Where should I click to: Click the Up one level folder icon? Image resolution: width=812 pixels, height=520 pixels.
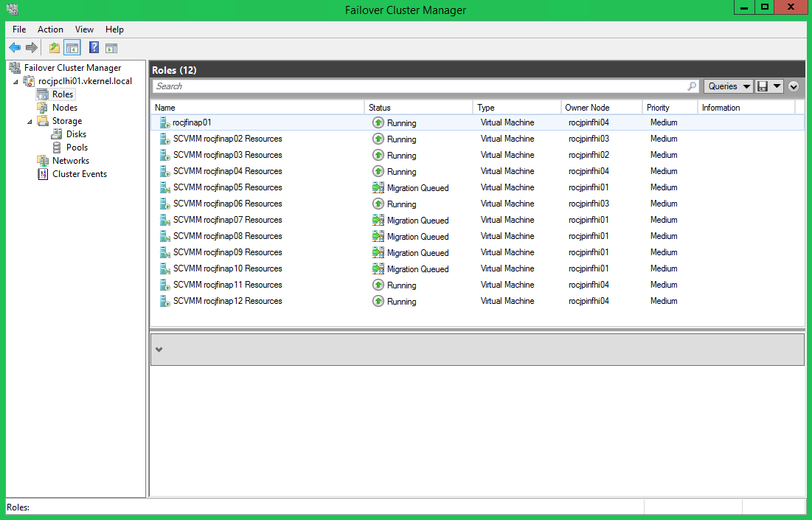coord(55,48)
